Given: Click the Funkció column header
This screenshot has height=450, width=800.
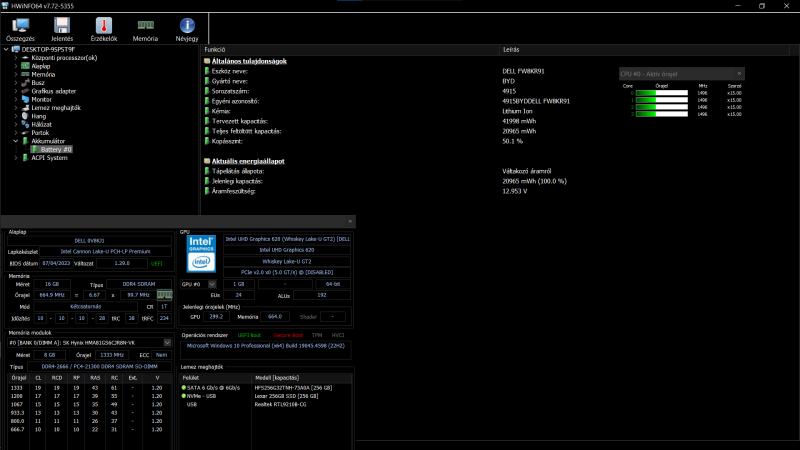Looking at the screenshot, I should coord(350,49).
